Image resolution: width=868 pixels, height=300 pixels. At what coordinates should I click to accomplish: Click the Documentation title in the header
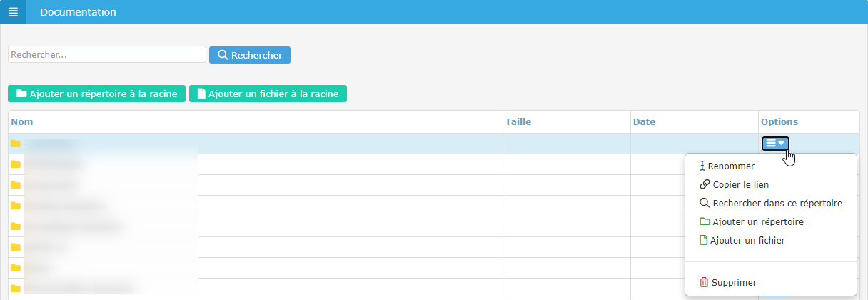78,12
